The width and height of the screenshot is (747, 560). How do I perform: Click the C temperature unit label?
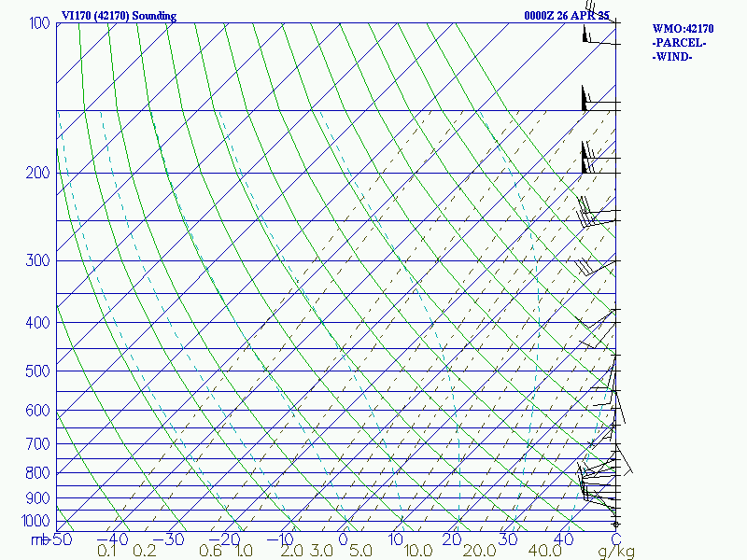pyautogui.click(x=616, y=539)
